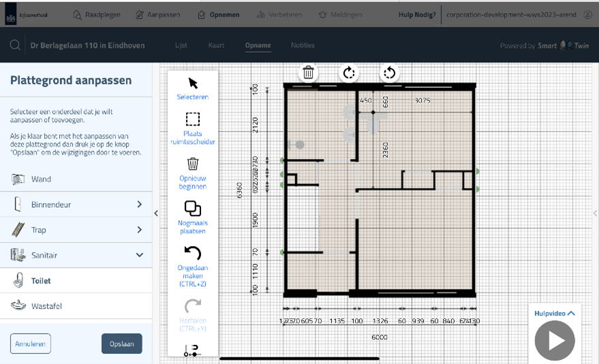
Task: Rotate floorplan counterclockwise icon
Action: (x=389, y=72)
